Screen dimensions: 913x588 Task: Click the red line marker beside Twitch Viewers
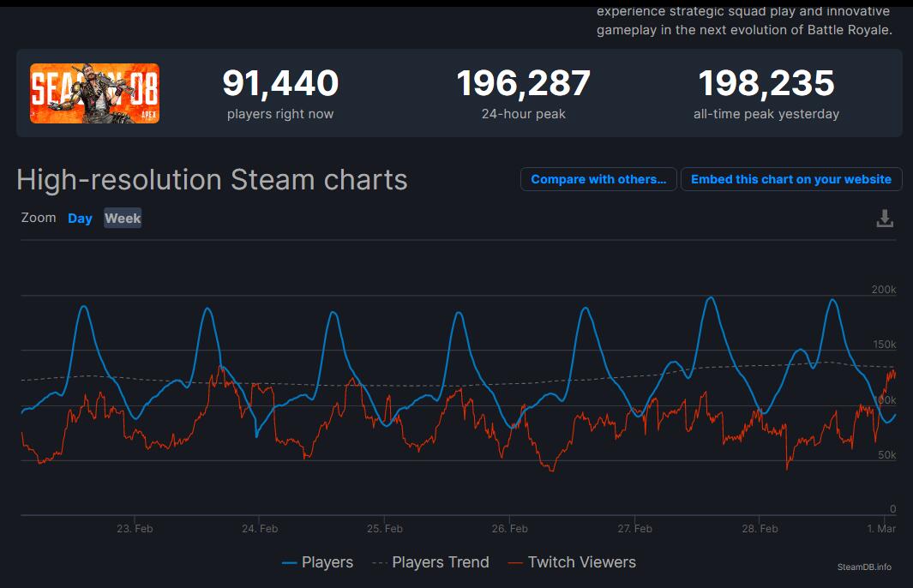coord(515,563)
